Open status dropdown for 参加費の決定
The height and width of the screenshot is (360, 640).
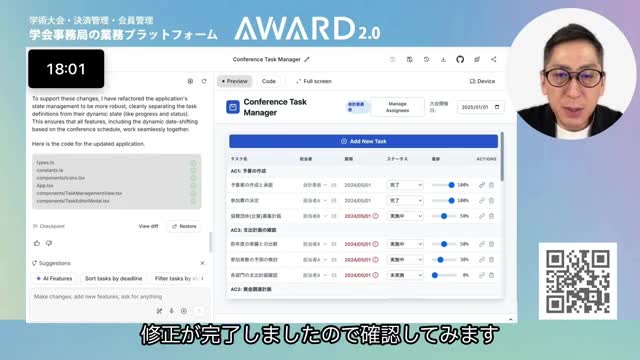(x=405, y=200)
